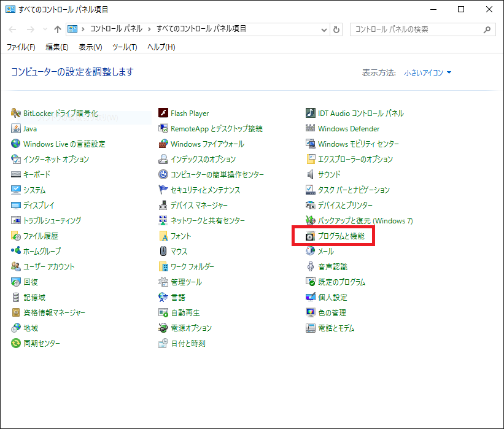Click the 電源オプション icon
This screenshot has height=429, width=504.
pos(163,328)
